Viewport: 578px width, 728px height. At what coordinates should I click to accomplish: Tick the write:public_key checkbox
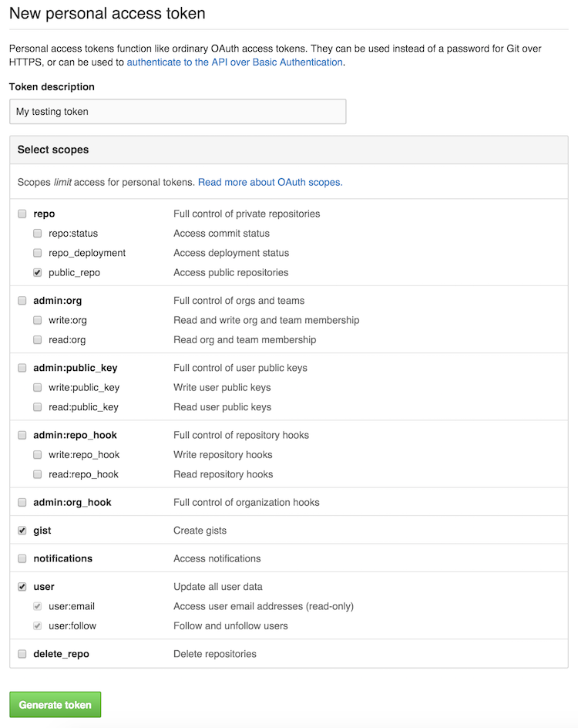point(37,388)
